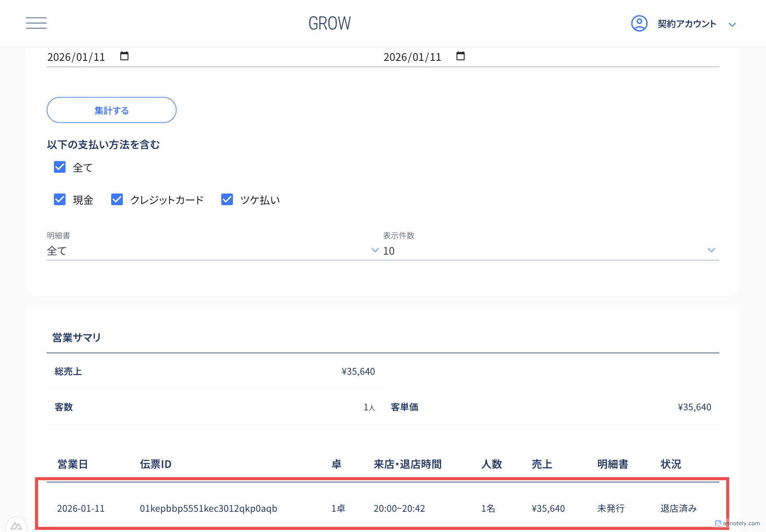Screen dimensions: 766x532
Task: Click the 退店済み status cell
Action: 678,508
